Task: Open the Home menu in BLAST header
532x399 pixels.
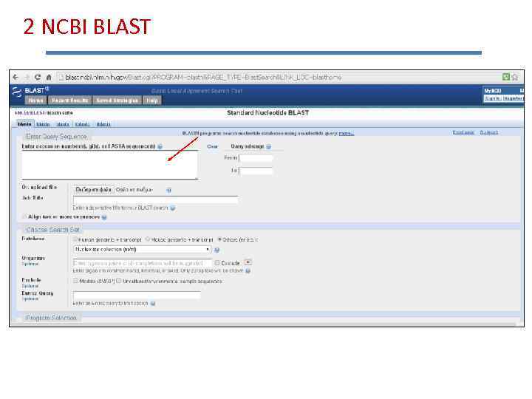Action: point(36,100)
